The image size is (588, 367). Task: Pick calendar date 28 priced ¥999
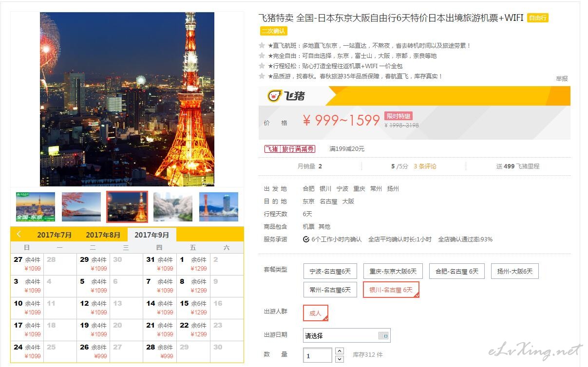click(x=160, y=352)
